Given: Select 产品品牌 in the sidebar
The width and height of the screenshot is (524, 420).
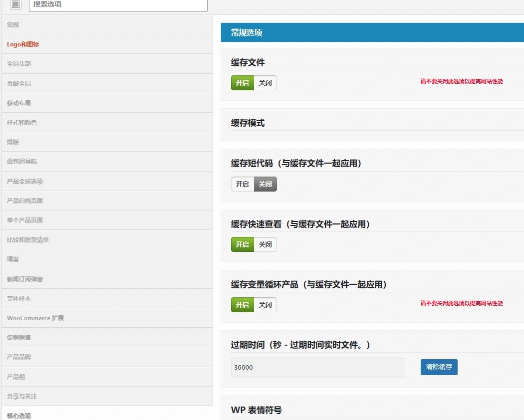Looking at the screenshot, I should click(18, 357).
